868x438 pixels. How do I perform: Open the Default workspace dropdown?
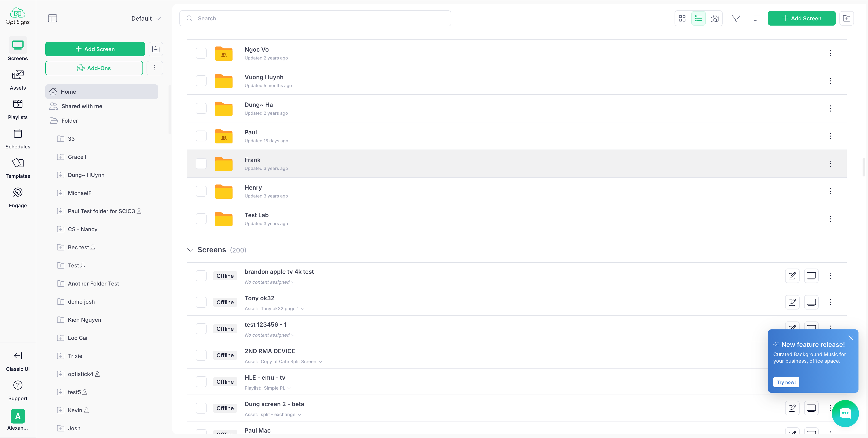coord(146,18)
